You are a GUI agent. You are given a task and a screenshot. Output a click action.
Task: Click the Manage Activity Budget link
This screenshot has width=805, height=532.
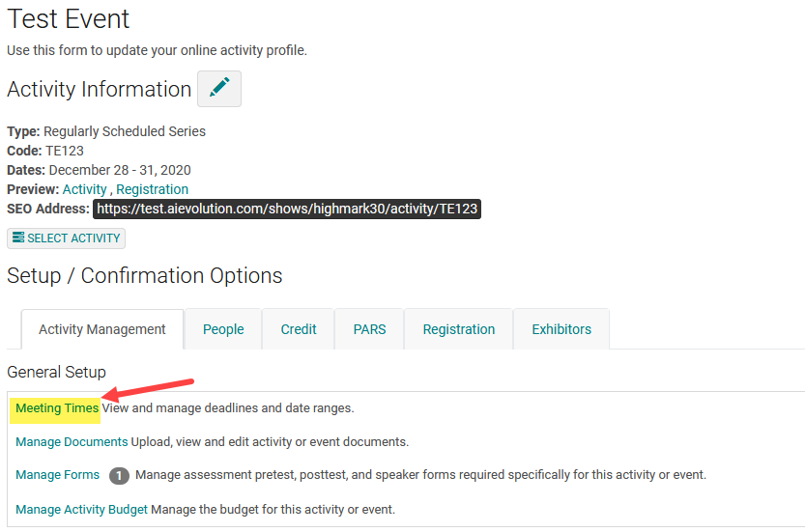coord(81,509)
